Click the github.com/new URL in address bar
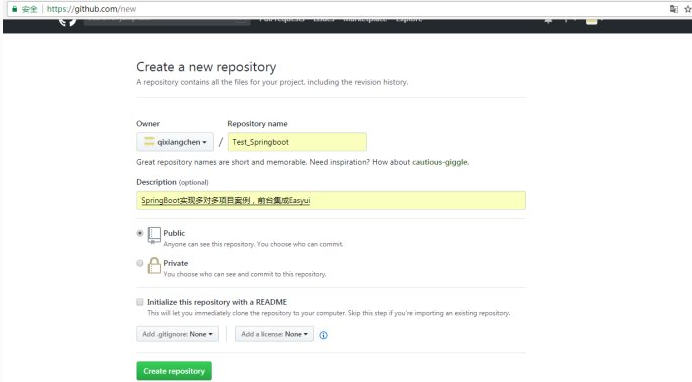This screenshot has height=382, width=692. pos(91,9)
